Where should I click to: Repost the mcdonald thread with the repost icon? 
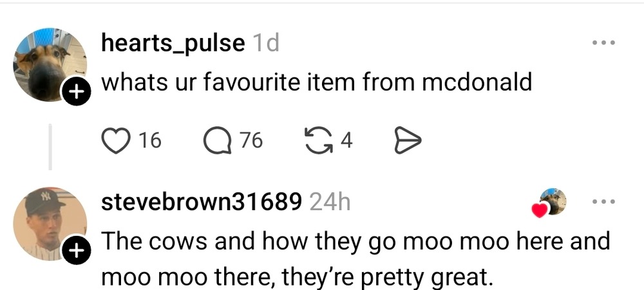(x=319, y=140)
